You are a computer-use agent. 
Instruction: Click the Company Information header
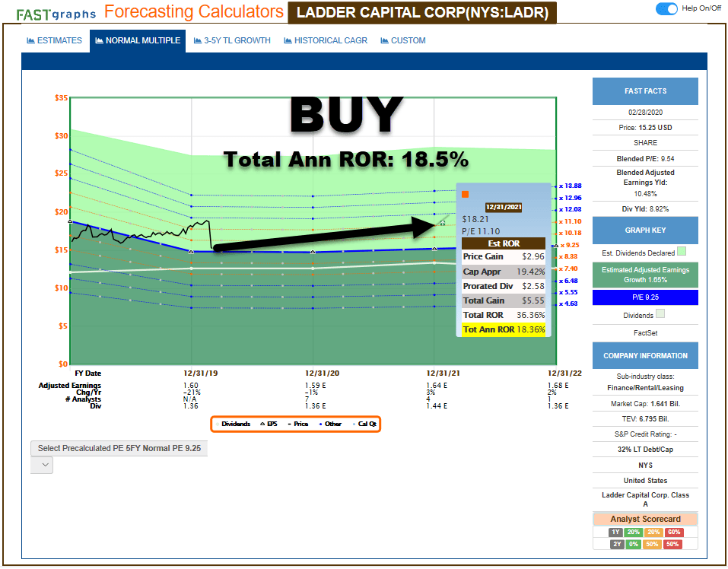pos(645,355)
